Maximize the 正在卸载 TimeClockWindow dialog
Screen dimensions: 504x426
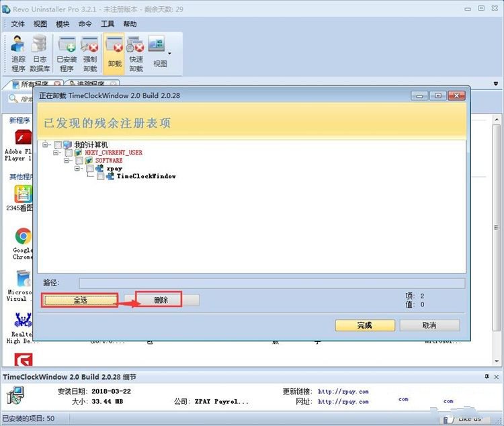(437, 95)
